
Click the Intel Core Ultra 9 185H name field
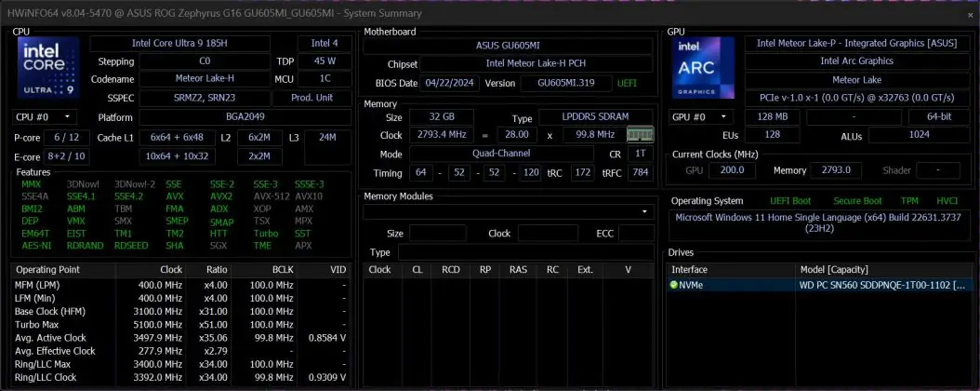point(180,44)
